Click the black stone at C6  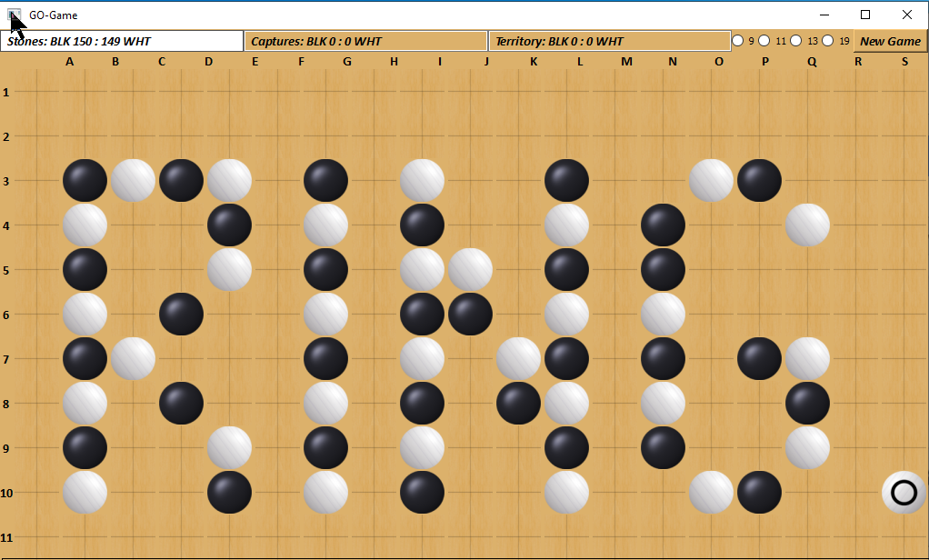(181, 315)
